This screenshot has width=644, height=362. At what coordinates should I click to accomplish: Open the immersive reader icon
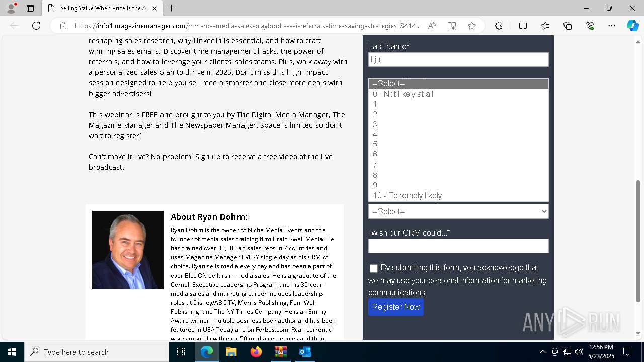point(452,26)
